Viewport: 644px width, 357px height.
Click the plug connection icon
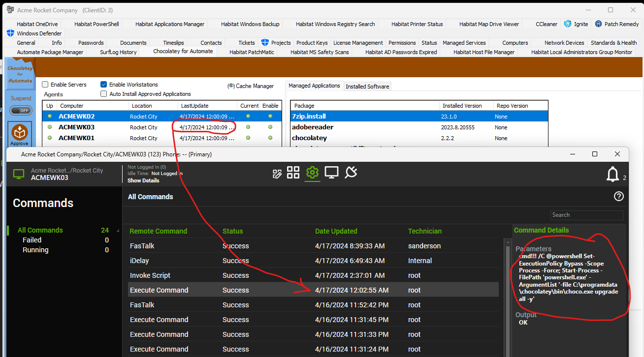351,172
